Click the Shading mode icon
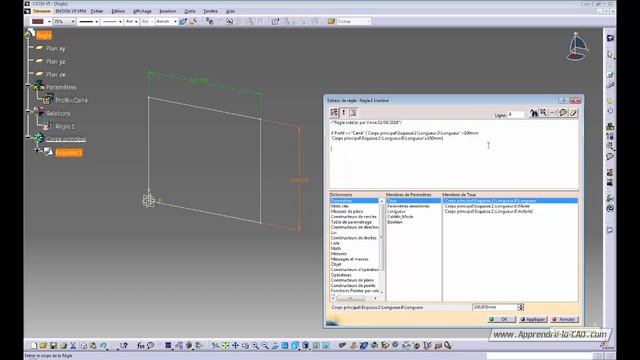 [x=305, y=345]
